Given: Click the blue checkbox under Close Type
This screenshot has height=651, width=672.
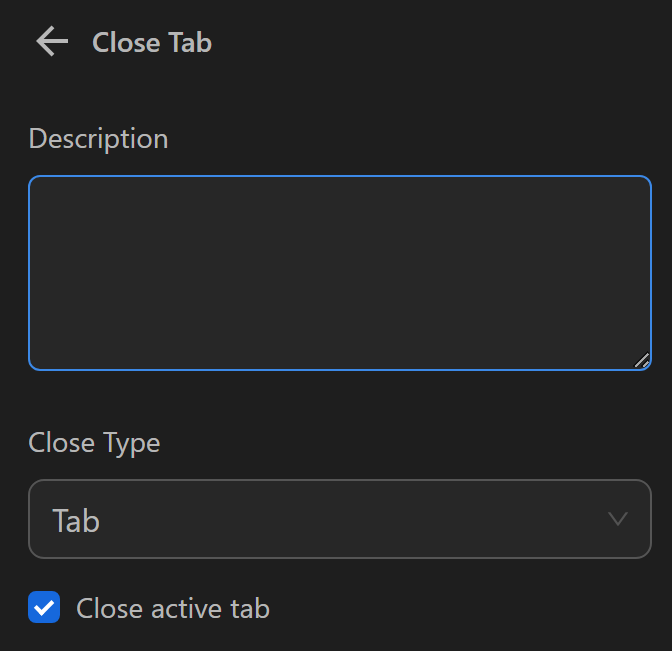Looking at the screenshot, I should click(44, 608).
